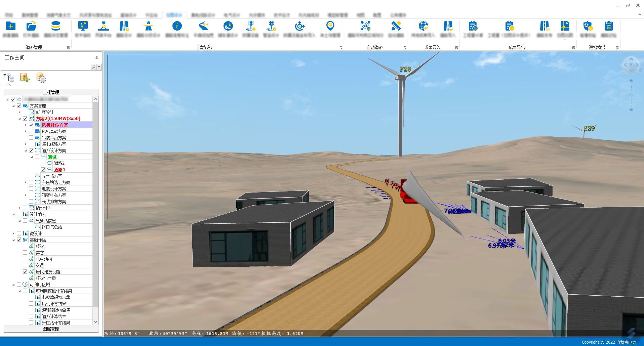Expand the 集电线路方案 node
The image size is (644, 346).
tap(26, 144)
